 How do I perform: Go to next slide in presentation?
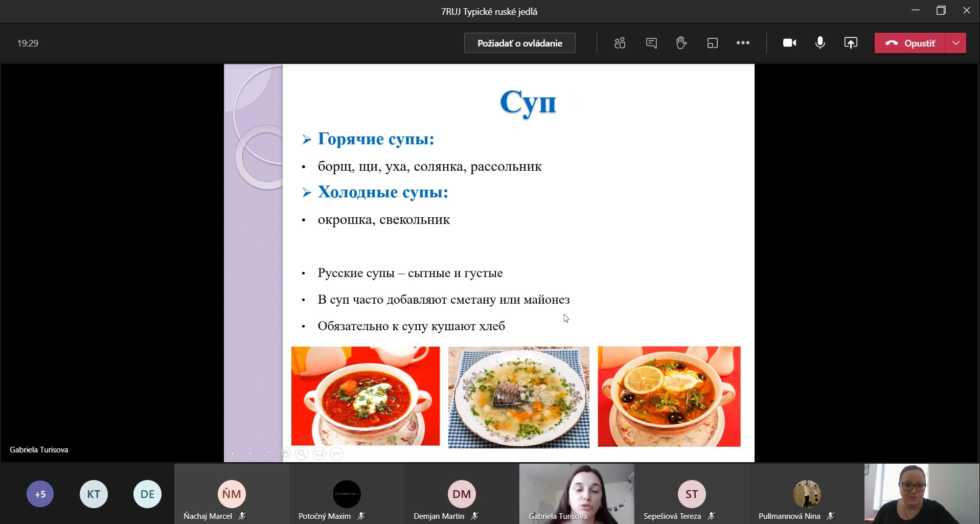pos(250,453)
